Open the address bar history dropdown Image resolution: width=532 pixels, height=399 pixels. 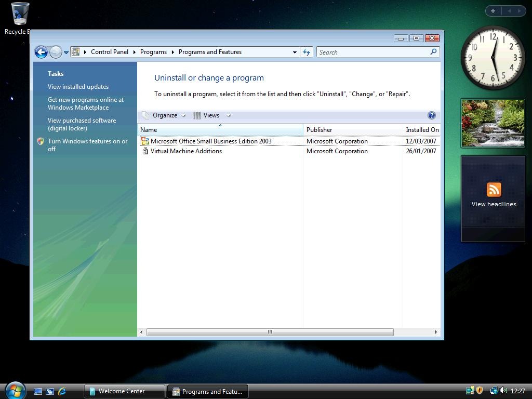[295, 52]
